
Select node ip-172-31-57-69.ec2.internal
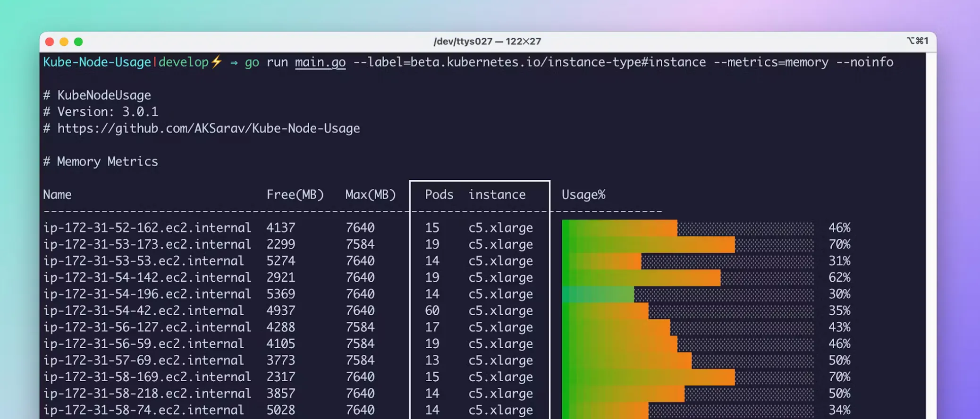click(x=144, y=360)
